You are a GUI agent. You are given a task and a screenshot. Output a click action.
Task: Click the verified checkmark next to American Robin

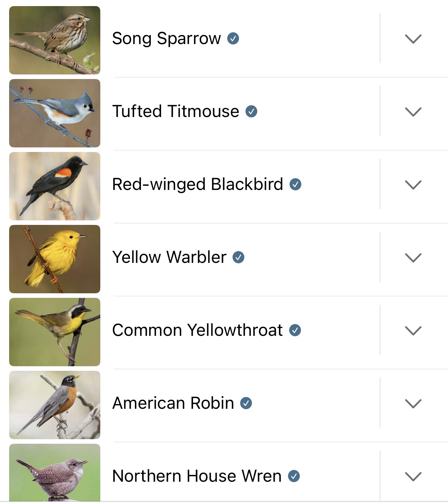(x=246, y=403)
